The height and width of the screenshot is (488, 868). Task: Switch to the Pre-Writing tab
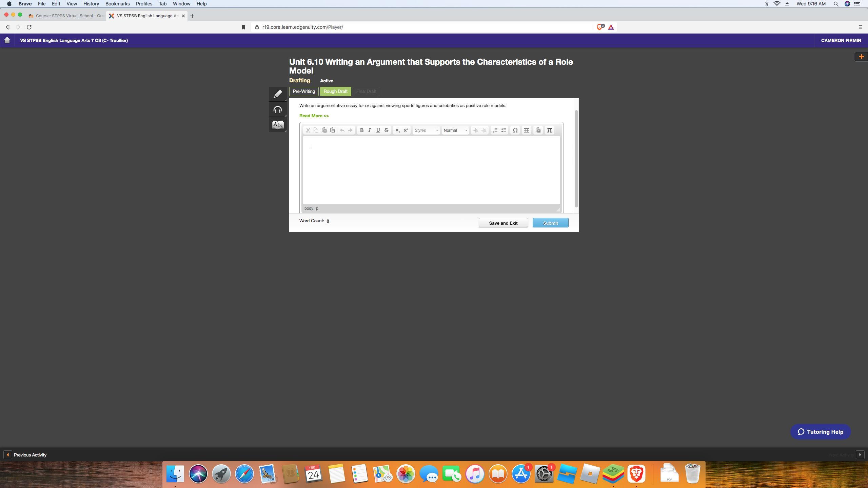tap(303, 91)
